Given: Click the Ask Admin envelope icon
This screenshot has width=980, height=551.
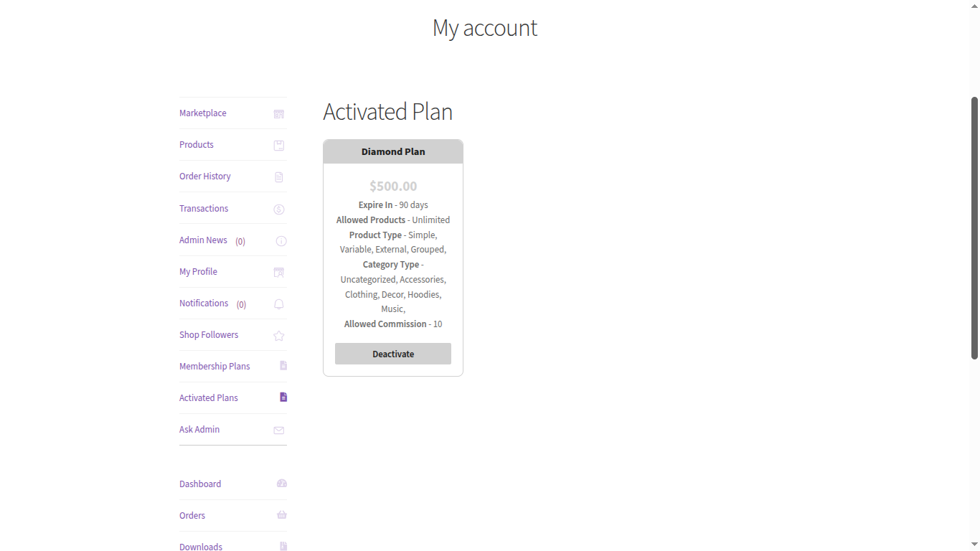Looking at the screenshot, I should tap(278, 430).
